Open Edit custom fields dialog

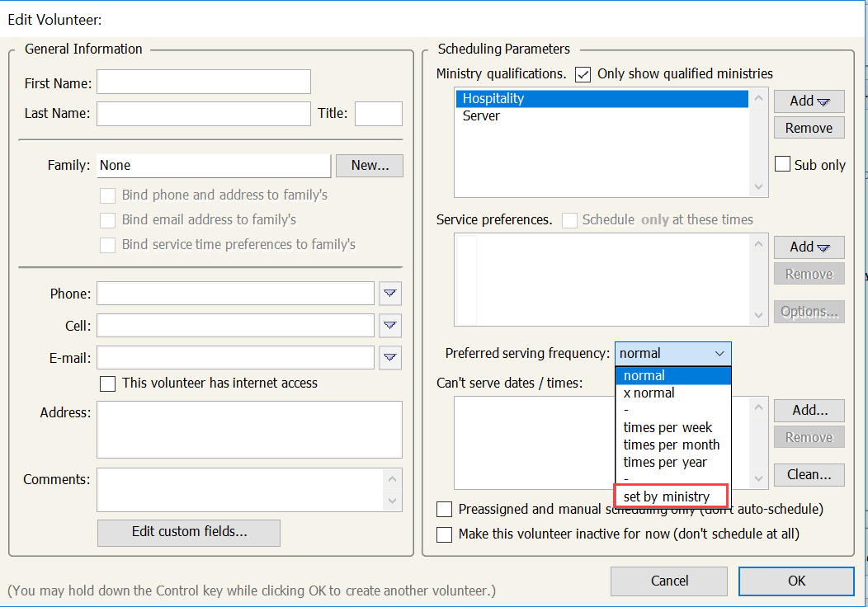(x=189, y=532)
